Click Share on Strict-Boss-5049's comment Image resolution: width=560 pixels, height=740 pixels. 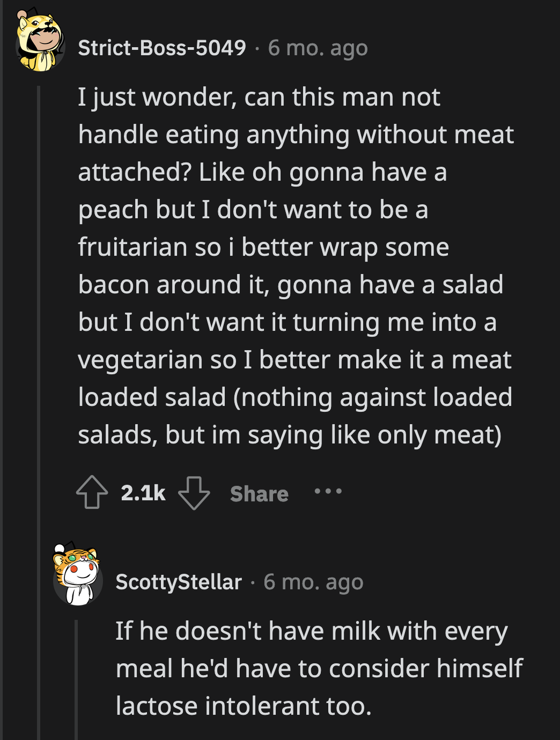click(259, 494)
